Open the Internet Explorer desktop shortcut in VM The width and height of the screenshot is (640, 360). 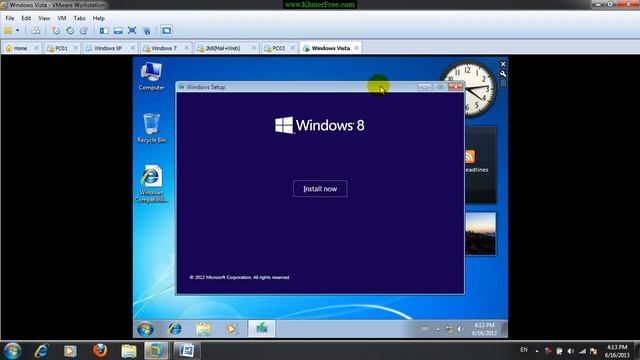tap(151, 184)
